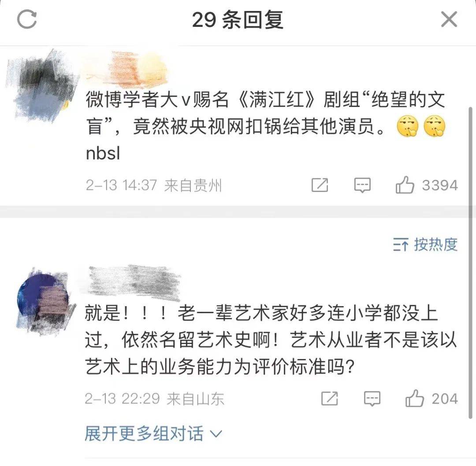
Task: Click the chevron beside 展开更多组对话
Action: [x=216, y=434]
